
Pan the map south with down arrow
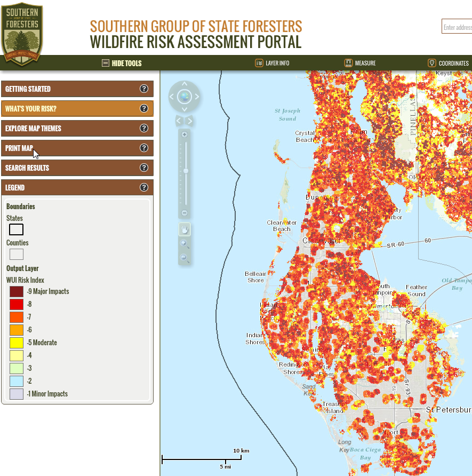[185, 109]
